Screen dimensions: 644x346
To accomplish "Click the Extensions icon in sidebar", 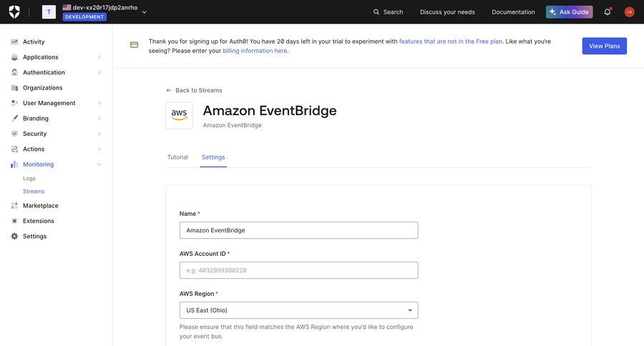I will (x=14, y=221).
